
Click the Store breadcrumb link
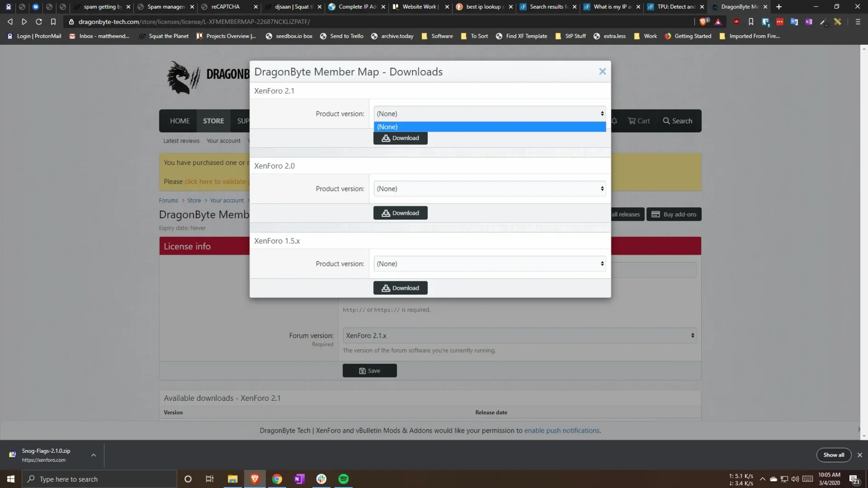194,201
